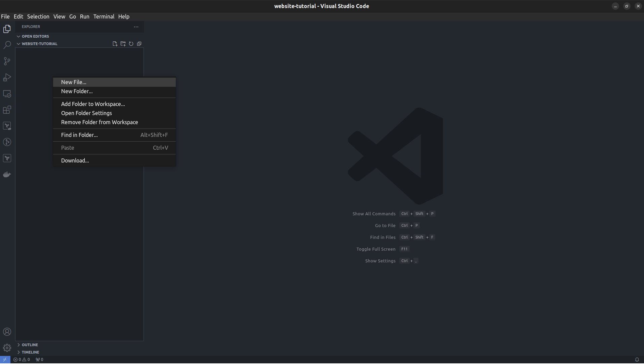Click the Collapse Folders icon in Explorer

[x=139, y=44]
